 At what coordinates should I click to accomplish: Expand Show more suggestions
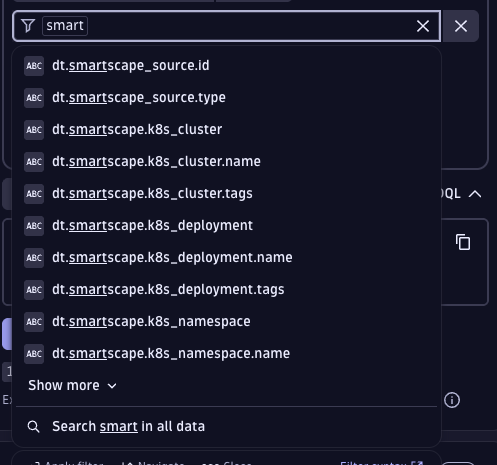72,386
